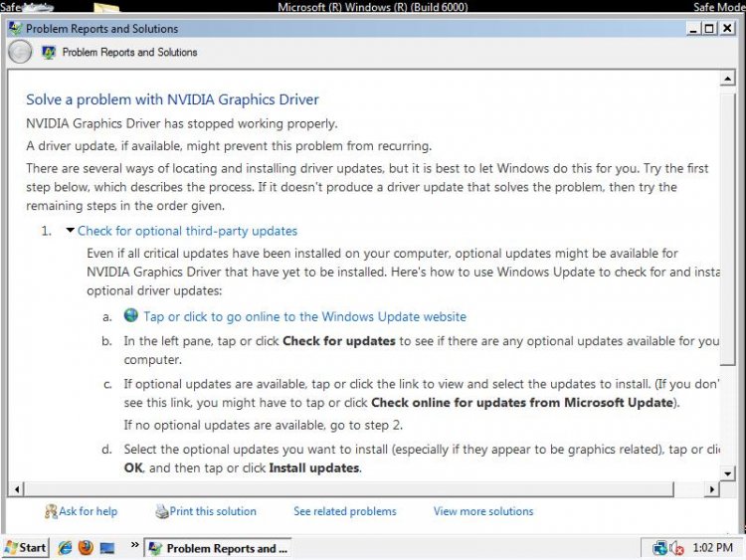Click the globe icon next to Windows Update link
The width and height of the screenshot is (746, 560).
point(131,315)
